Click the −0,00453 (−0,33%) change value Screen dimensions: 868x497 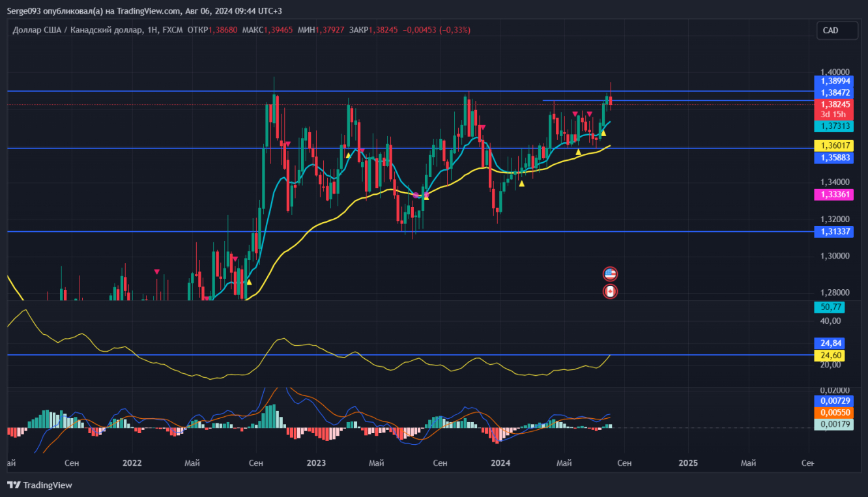click(437, 30)
